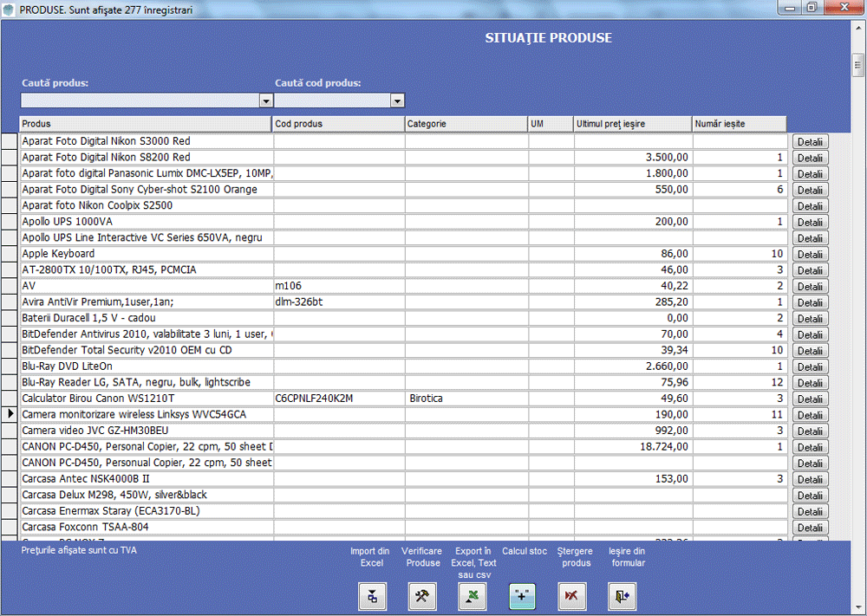Screen dimensions: 867x616
Task: Select row selector for Aparat Foto Digital Nikon S3000 Red
Action: coord(10,141)
